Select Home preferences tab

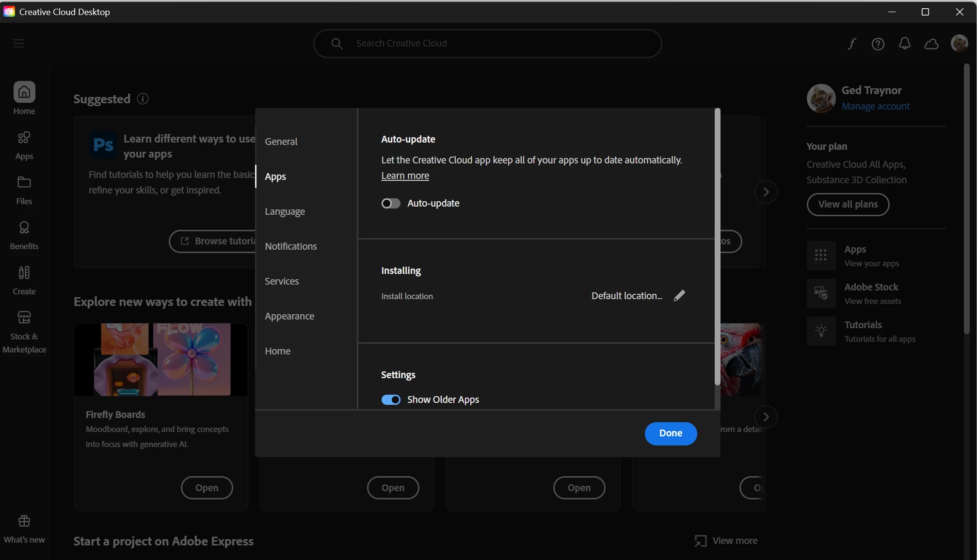[x=278, y=351]
